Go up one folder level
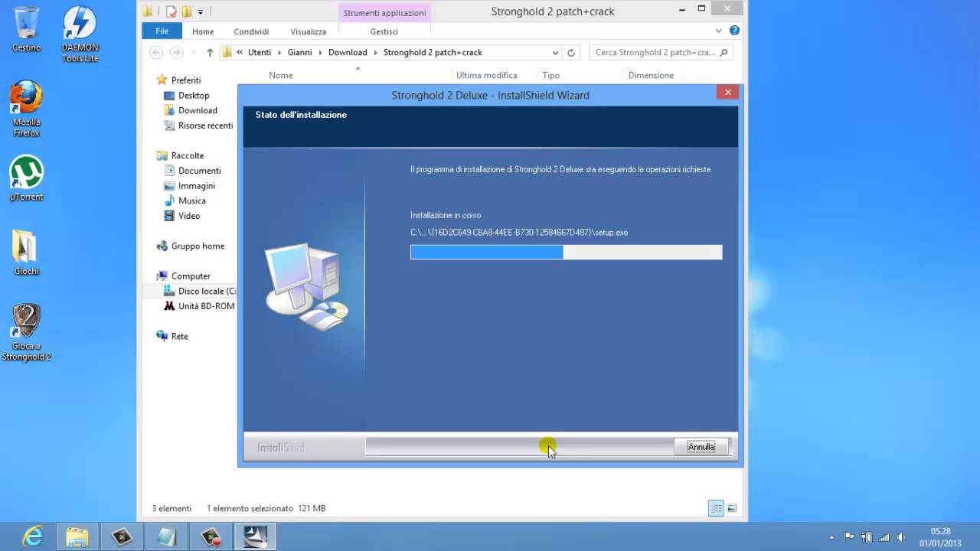 coord(210,53)
